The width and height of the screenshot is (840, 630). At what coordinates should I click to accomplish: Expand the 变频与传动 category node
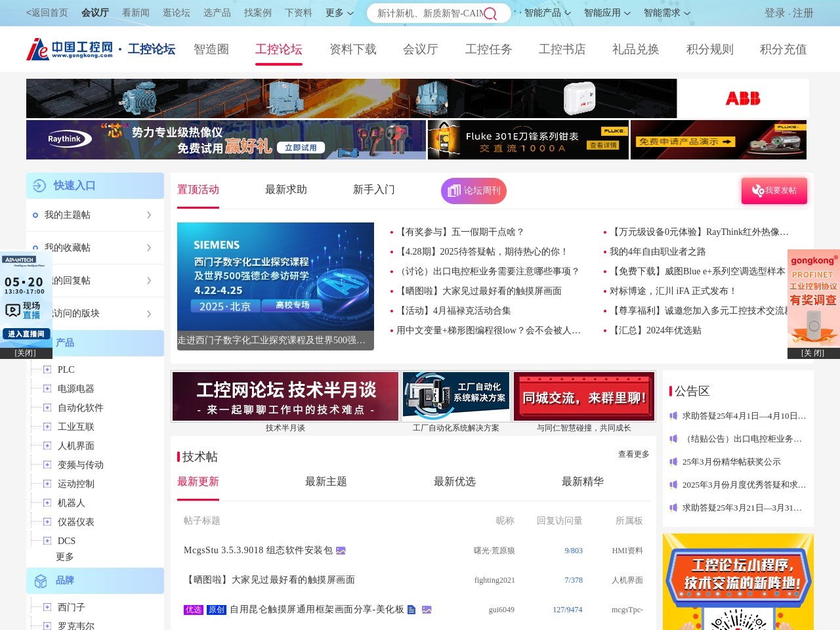click(x=47, y=465)
